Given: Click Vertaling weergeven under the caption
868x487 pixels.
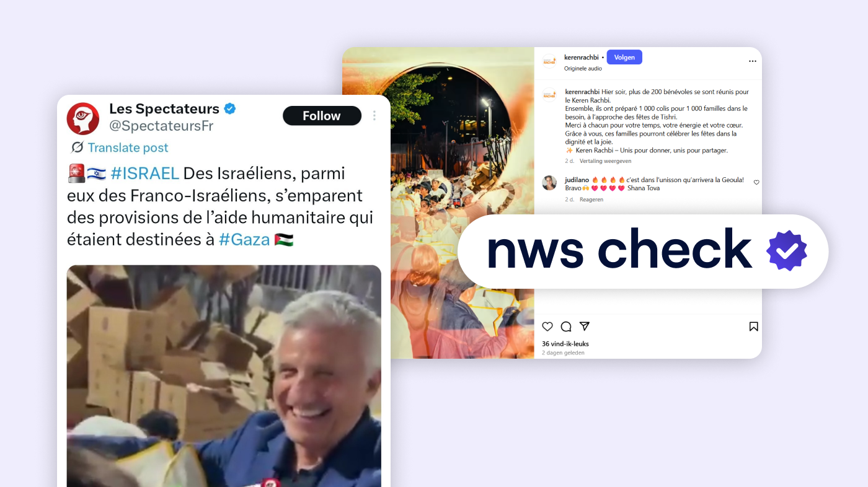Looking at the screenshot, I should point(605,161).
